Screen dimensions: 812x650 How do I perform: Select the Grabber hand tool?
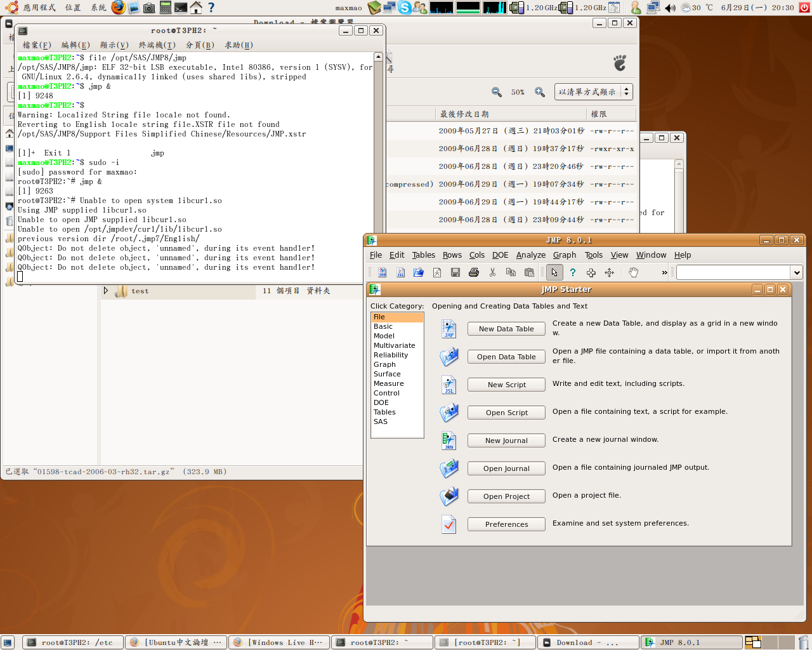point(633,272)
